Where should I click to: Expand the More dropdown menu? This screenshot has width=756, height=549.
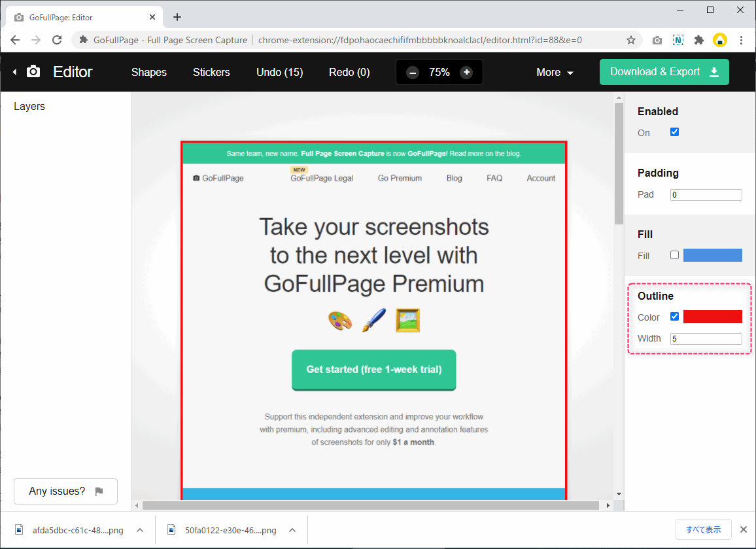pos(555,73)
